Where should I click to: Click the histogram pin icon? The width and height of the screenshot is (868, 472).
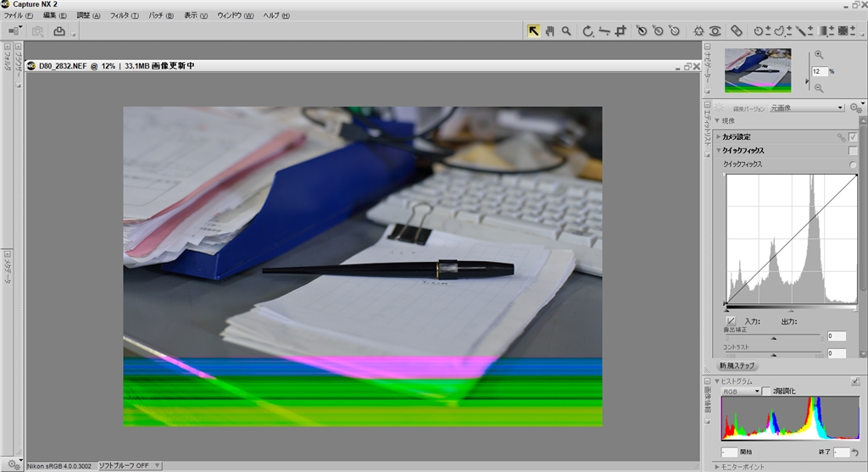(x=855, y=381)
